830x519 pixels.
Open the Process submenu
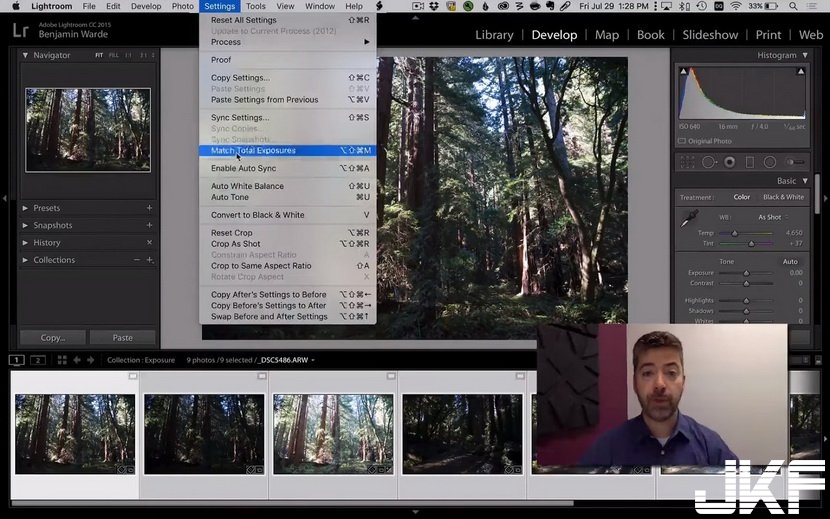(x=288, y=42)
